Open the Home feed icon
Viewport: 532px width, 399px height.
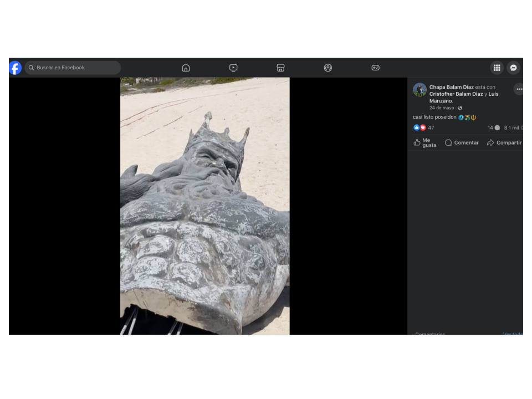pos(186,68)
